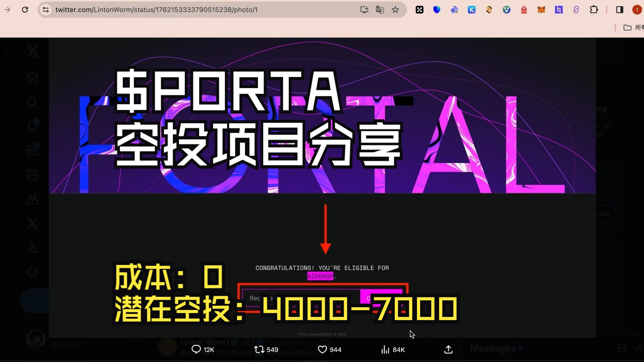
Task: Open Messages envelope in the sidebar
Action: pos(33,150)
